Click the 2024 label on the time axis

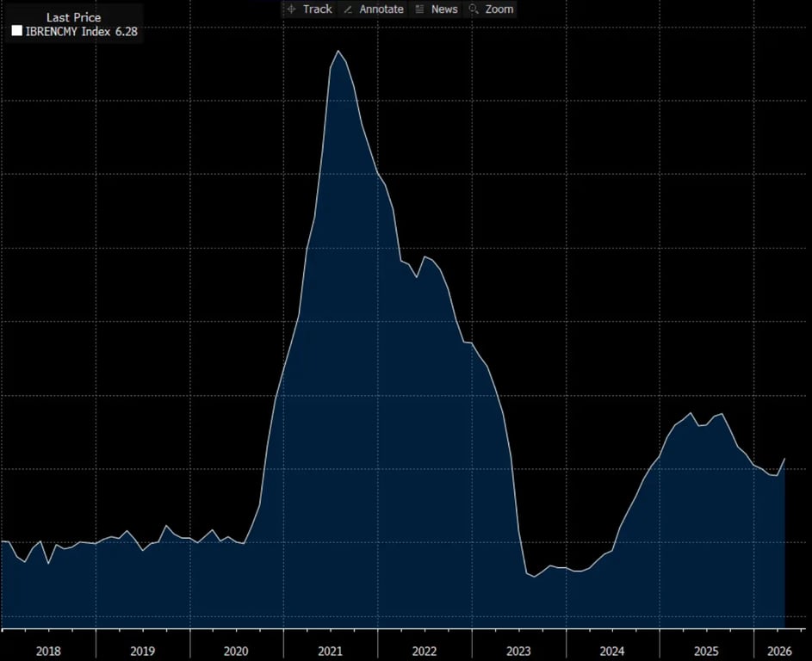pos(612,651)
